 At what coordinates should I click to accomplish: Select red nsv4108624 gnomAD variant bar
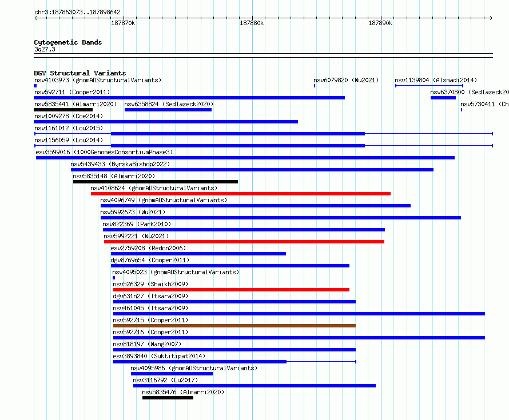241,194
